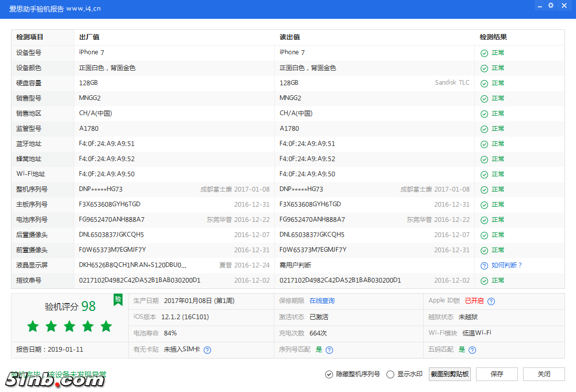This screenshot has height=392, width=576.
Task: Click the green check beside 指纹串号
Action: (483, 280)
